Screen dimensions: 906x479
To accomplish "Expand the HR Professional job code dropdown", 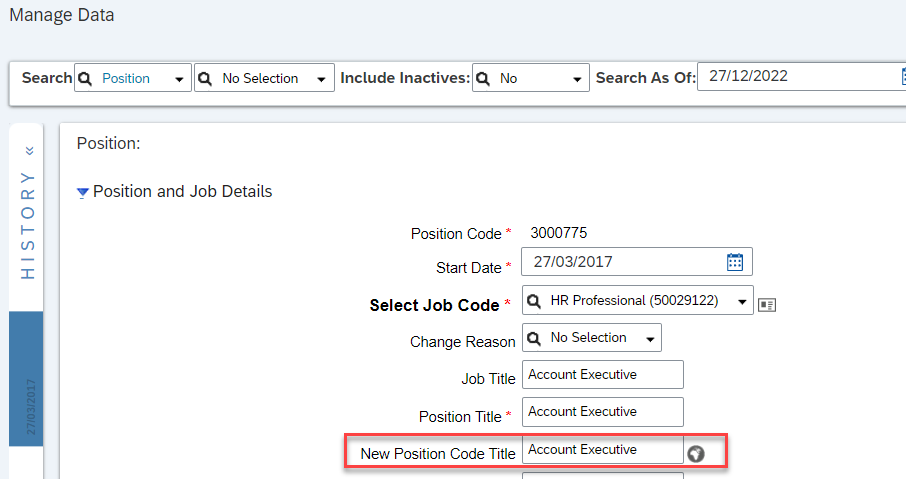I will coord(742,302).
